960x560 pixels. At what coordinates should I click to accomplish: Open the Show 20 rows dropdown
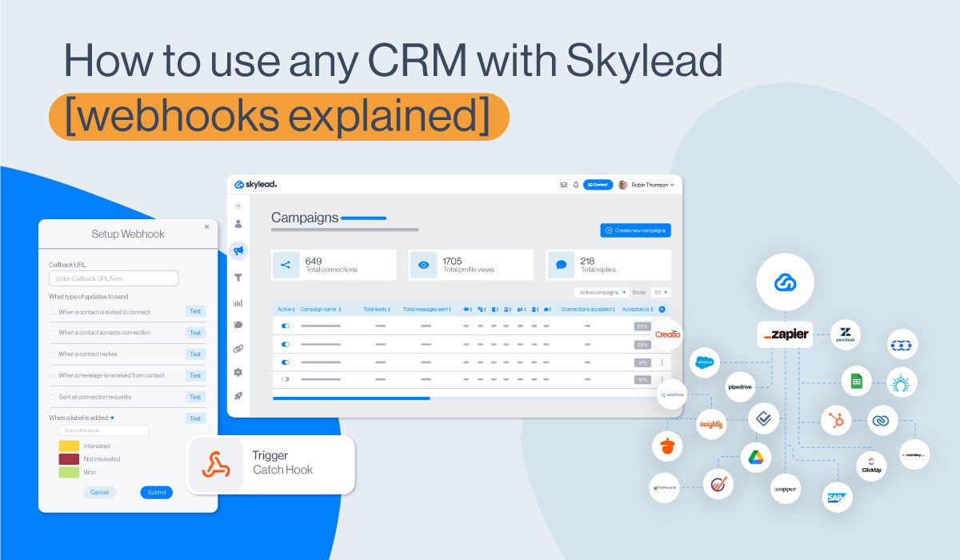(x=661, y=293)
